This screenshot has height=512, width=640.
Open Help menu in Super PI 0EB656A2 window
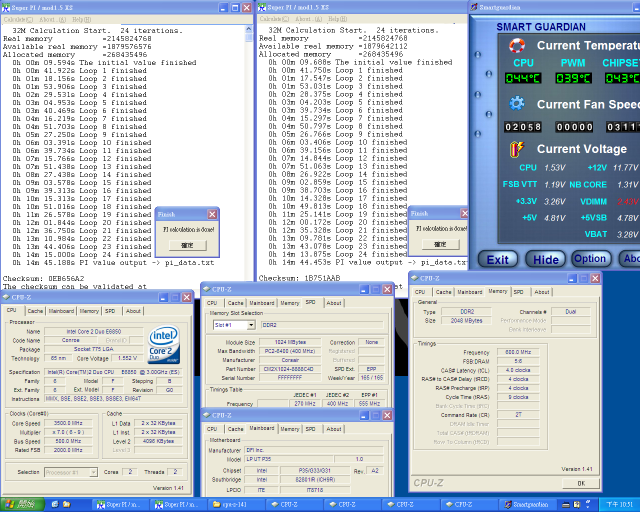click(x=82, y=20)
